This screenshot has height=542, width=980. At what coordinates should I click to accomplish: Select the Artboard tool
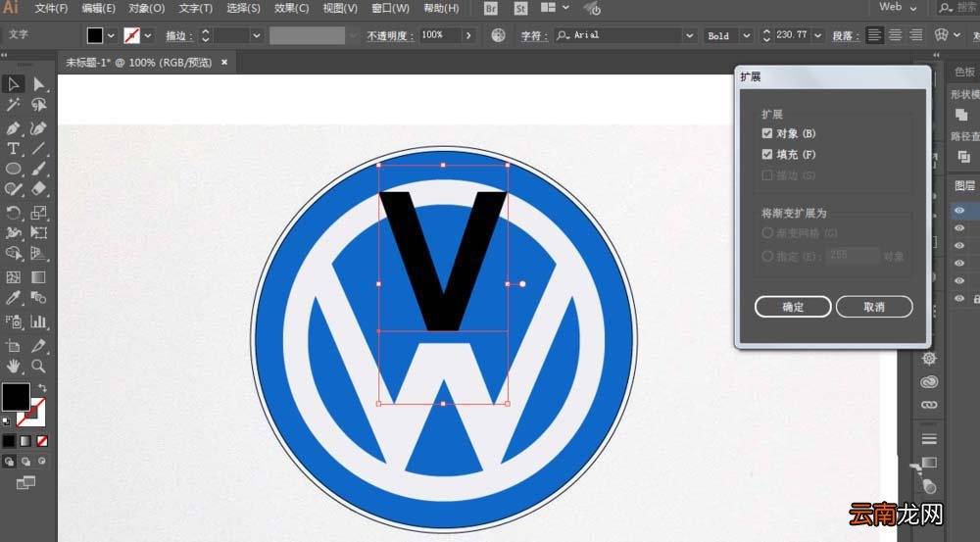coord(13,345)
